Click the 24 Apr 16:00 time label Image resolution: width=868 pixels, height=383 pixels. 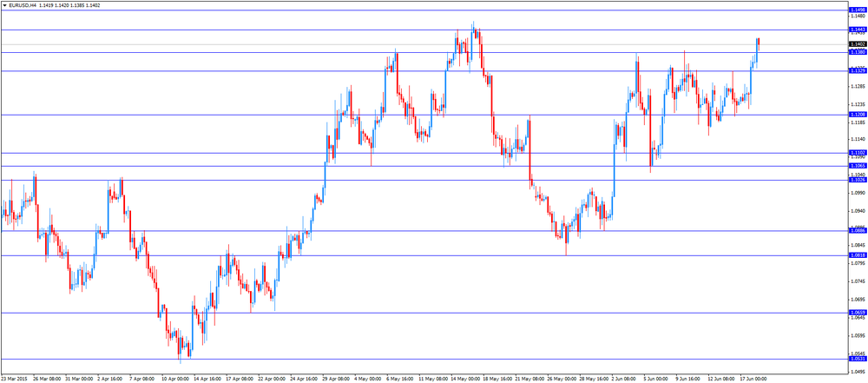(x=303, y=380)
